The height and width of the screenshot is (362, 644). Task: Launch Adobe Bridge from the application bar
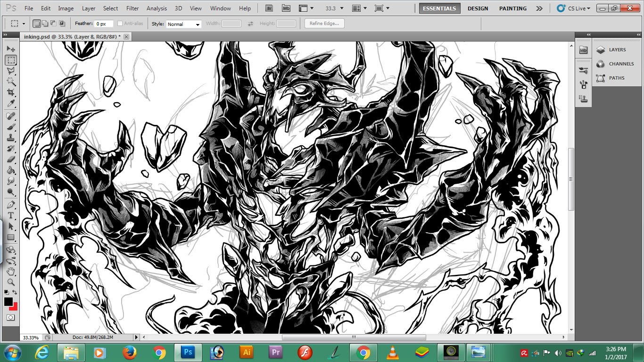pos(269,8)
